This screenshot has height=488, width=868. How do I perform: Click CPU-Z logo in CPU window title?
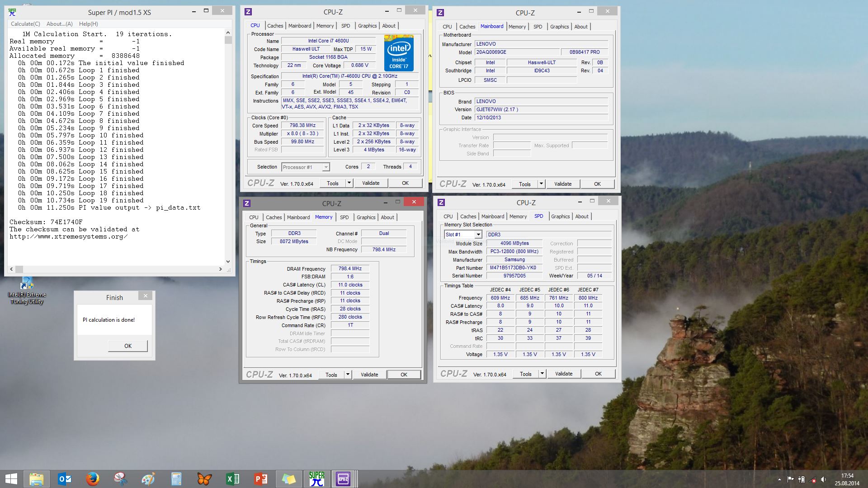(x=248, y=12)
